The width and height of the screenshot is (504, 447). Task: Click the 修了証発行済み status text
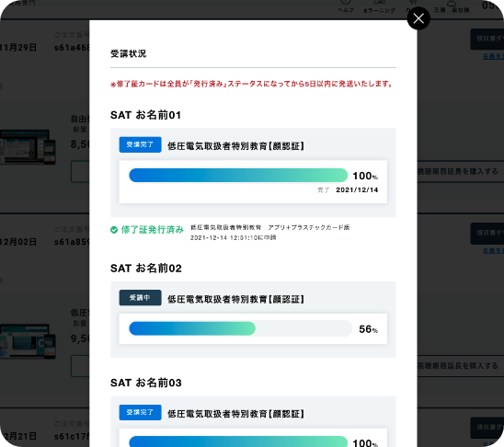pos(153,230)
